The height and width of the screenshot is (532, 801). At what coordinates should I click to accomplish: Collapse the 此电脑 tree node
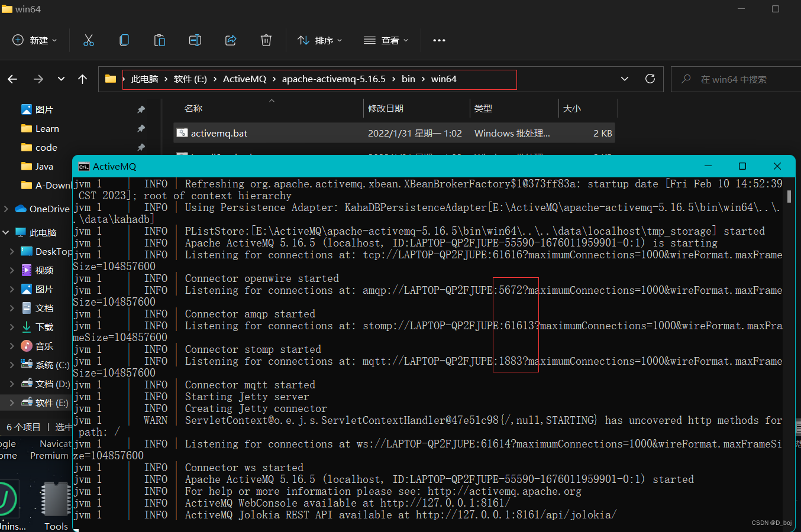click(6, 232)
